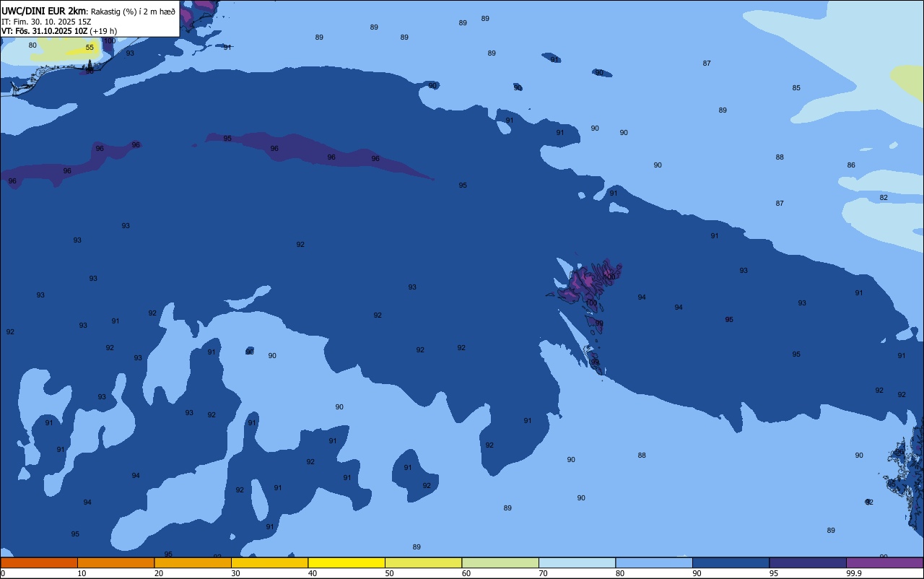Click the legend scale label 40
The image size is (924, 579).
(x=313, y=573)
